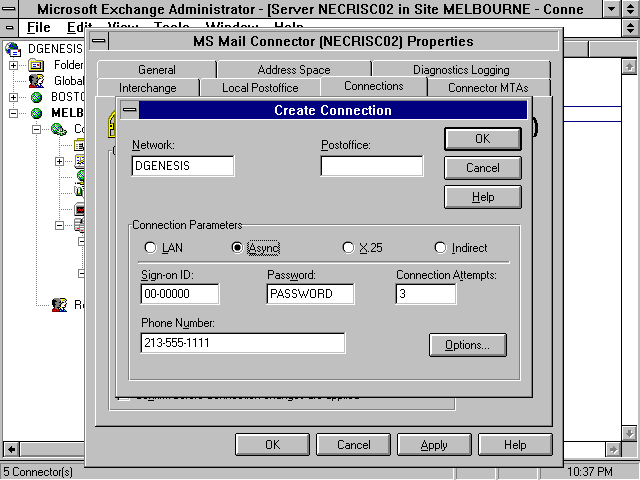The height and width of the screenshot is (480, 640).
Task: Click Apply in MS Mail Connector Properties
Action: point(434,444)
